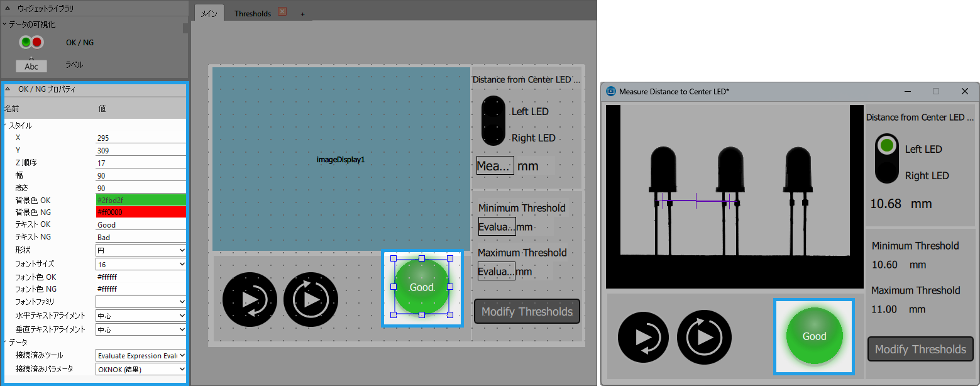The width and height of the screenshot is (980, 386).
Task: Close the Thresholds tab with its red X
Action: click(x=282, y=12)
